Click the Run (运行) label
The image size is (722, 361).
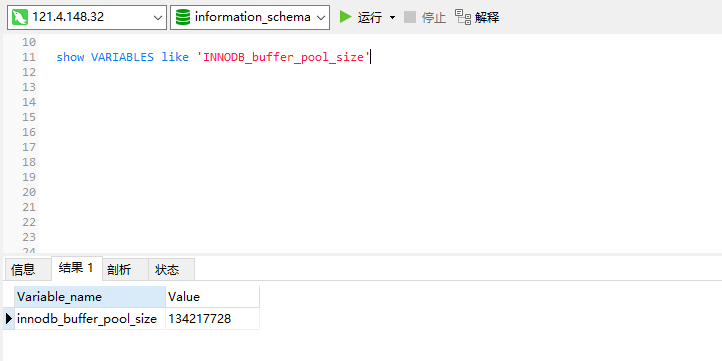370,18
